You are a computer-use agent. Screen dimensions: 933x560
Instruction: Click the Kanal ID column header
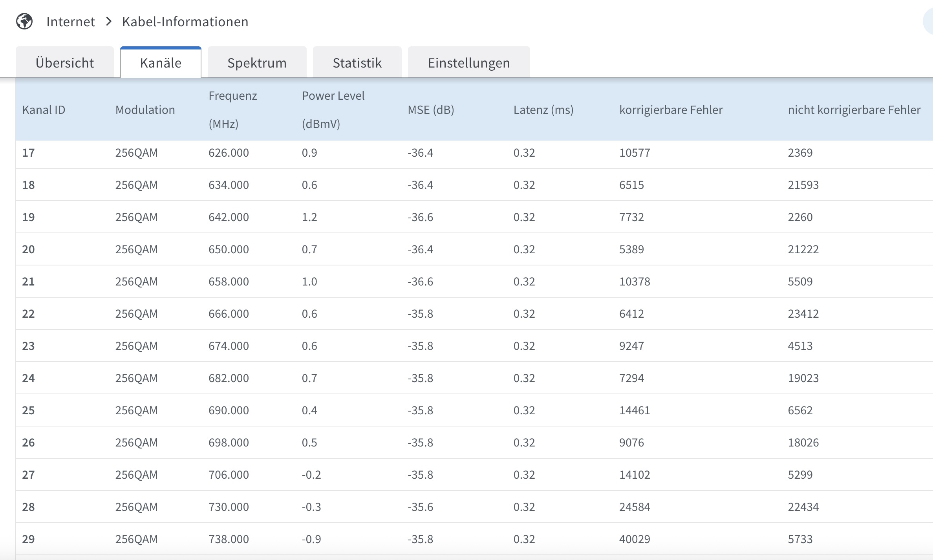[44, 110]
